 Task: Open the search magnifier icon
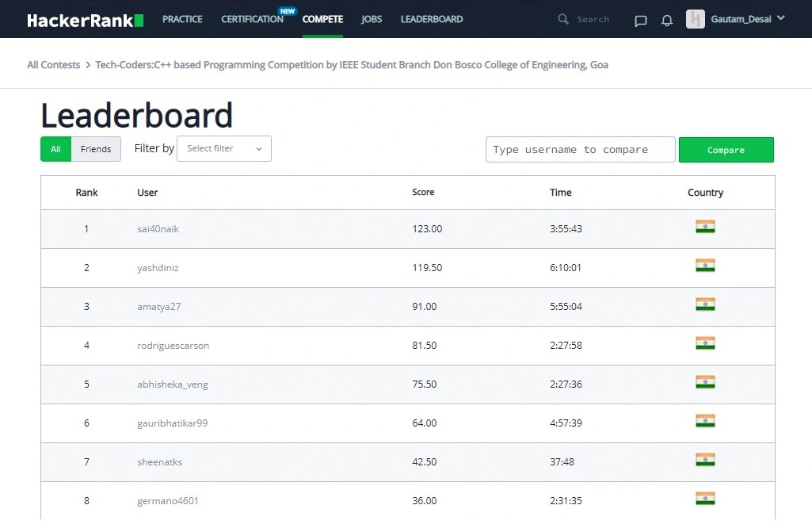click(x=563, y=19)
